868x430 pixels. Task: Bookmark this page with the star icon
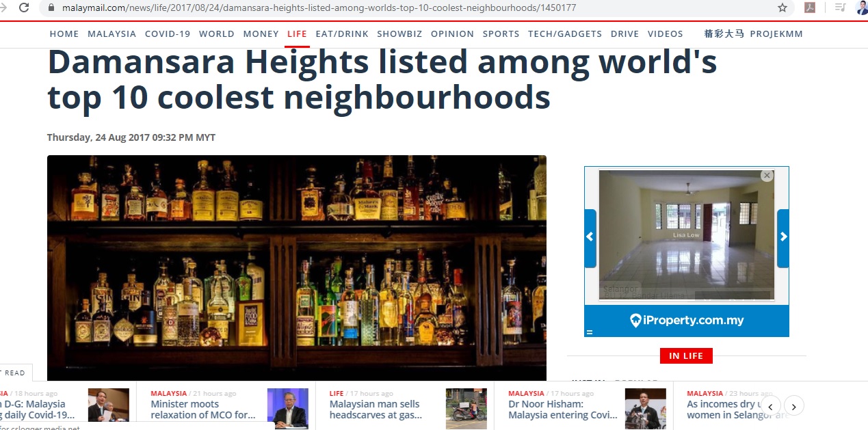click(x=782, y=8)
